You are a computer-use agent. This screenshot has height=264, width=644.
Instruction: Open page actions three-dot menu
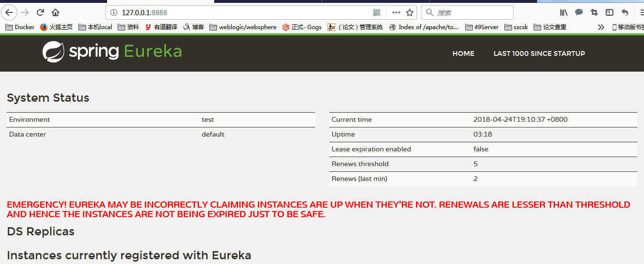tap(396, 12)
